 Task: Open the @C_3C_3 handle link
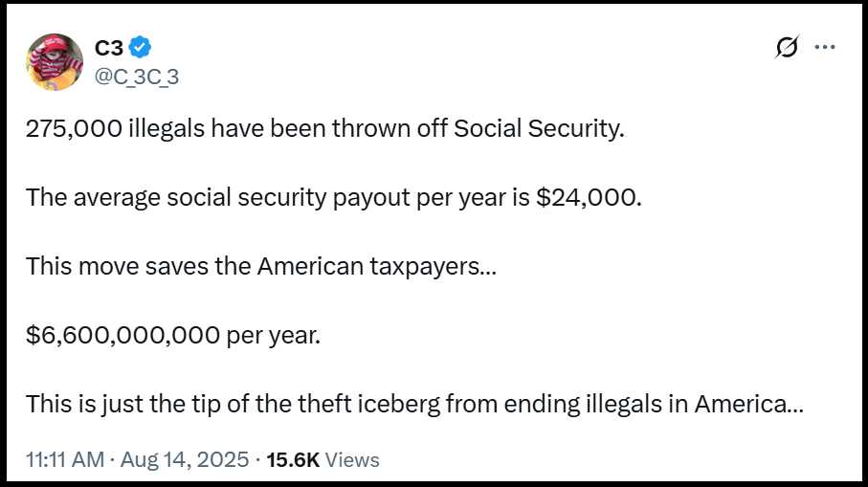point(136,77)
